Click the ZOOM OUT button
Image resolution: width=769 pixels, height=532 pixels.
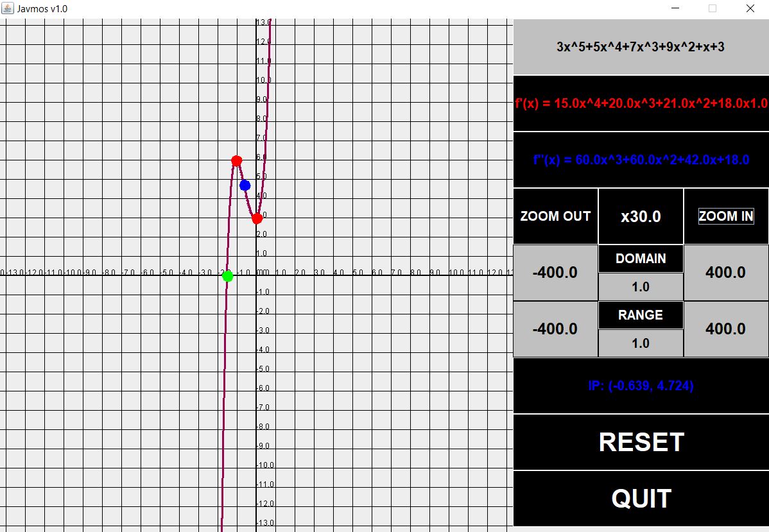555,216
